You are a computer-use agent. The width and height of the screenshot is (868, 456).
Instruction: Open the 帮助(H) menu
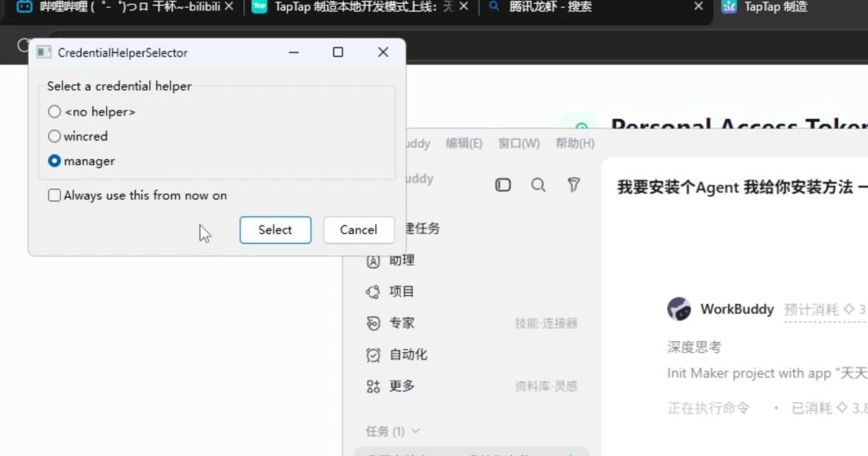(x=575, y=143)
